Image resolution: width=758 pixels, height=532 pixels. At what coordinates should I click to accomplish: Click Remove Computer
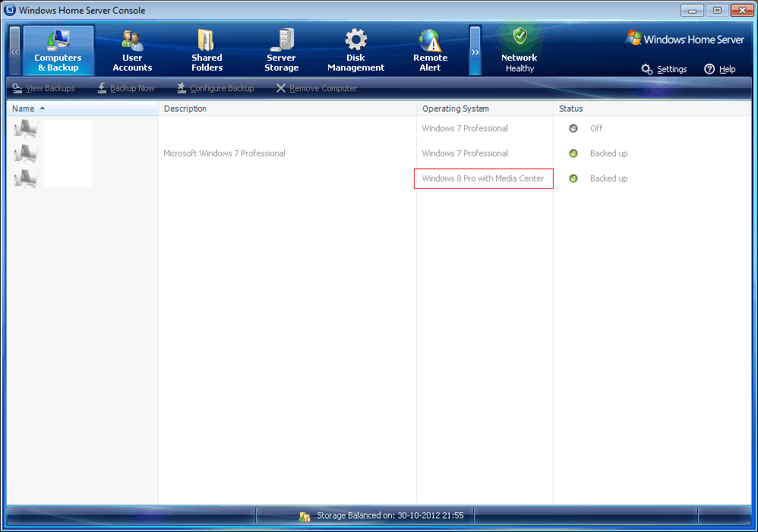316,88
